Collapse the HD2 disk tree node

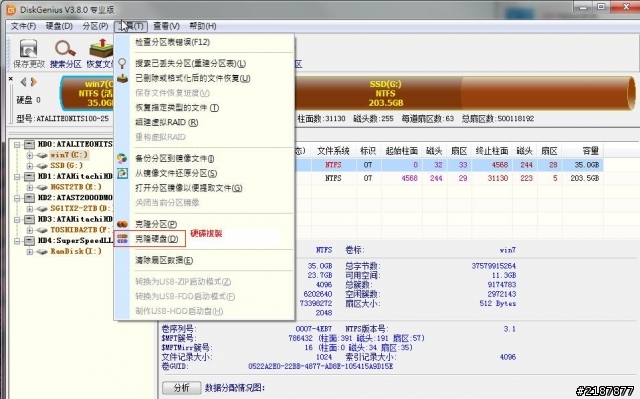17,198
